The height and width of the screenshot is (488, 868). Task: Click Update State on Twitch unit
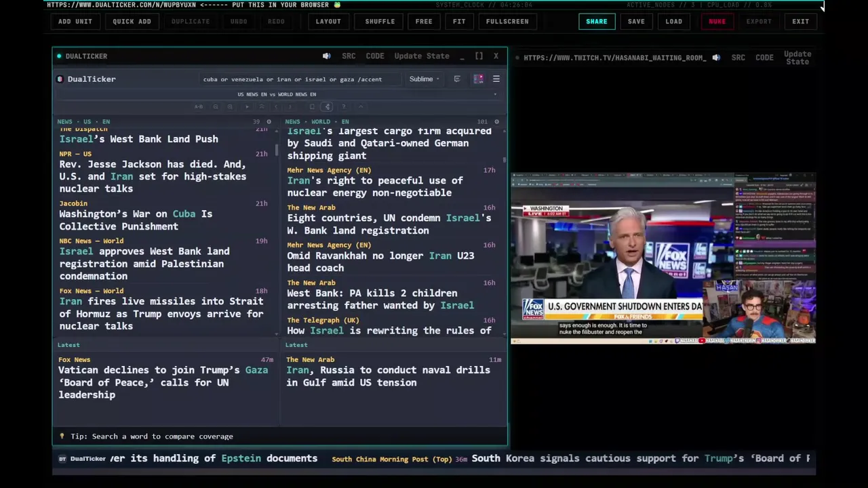click(x=797, y=58)
